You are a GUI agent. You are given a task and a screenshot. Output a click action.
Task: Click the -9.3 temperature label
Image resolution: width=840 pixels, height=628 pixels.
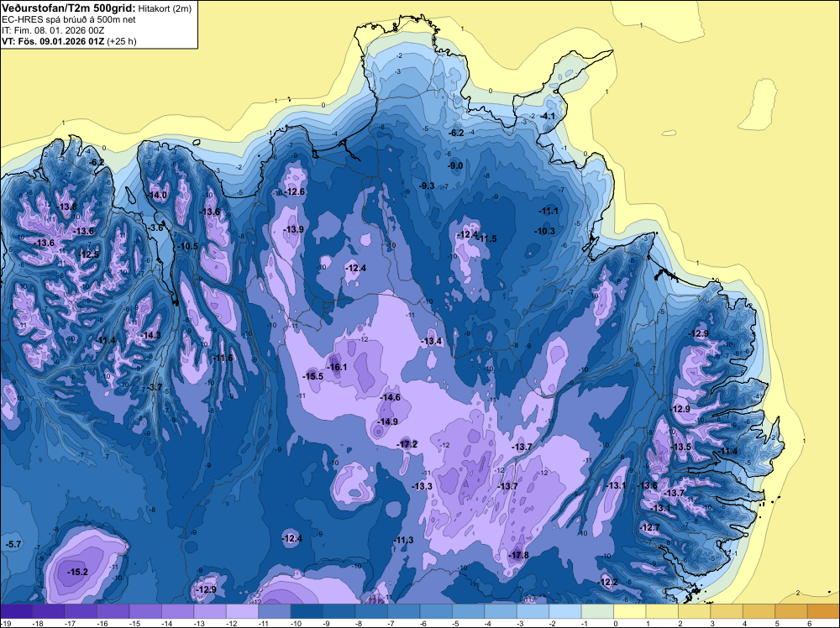427,186
